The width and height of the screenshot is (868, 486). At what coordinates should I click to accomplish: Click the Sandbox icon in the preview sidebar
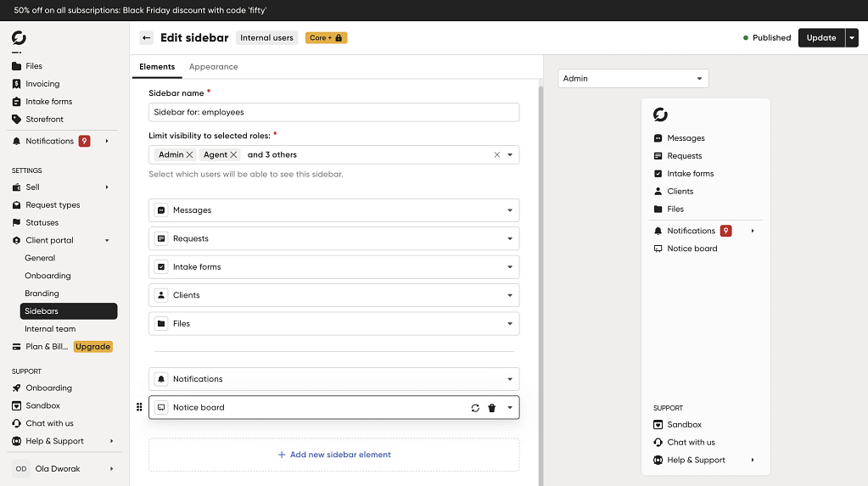tap(658, 425)
